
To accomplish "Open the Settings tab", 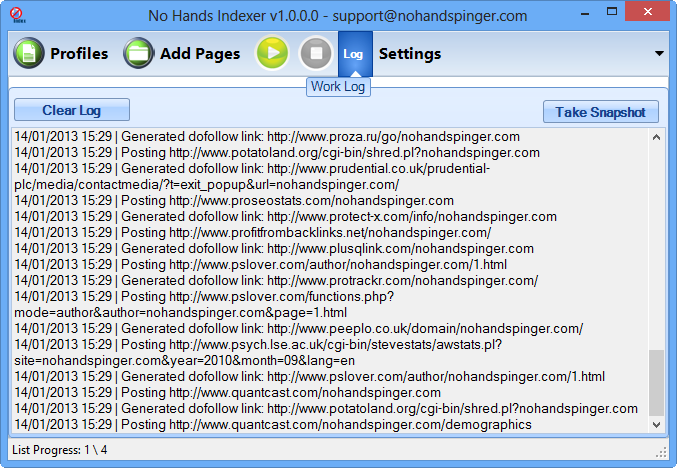I will click(410, 54).
